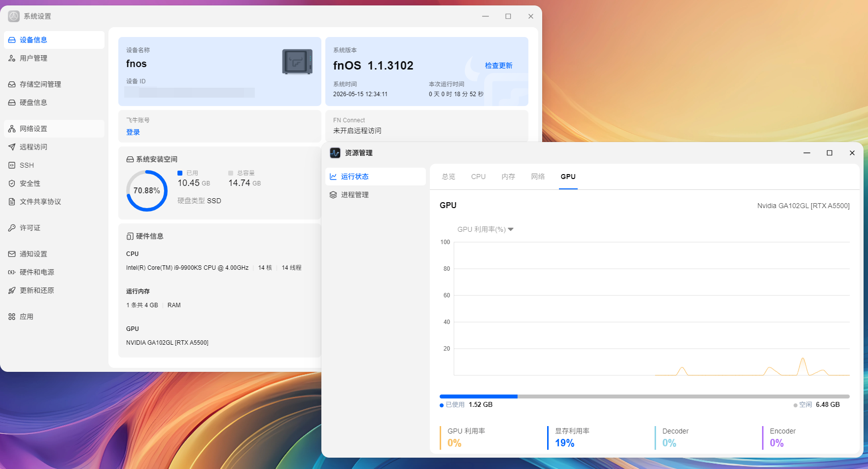Click the 网络设置 network icon
868x469 pixels.
click(x=12, y=129)
